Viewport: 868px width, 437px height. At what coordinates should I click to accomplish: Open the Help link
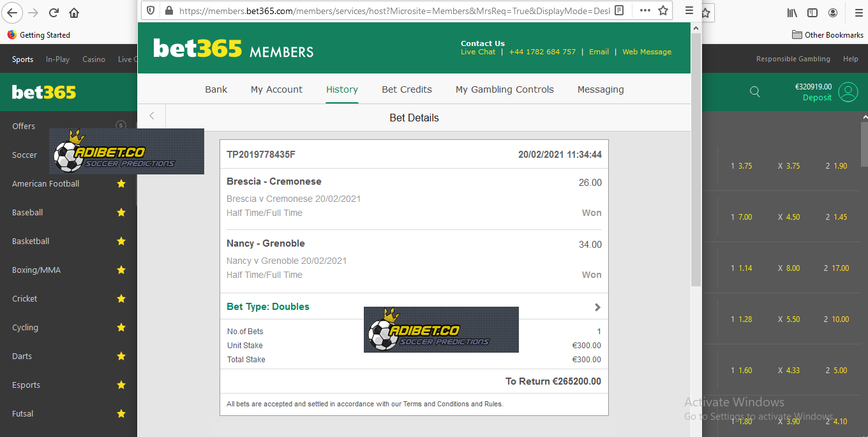tap(851, 59)
